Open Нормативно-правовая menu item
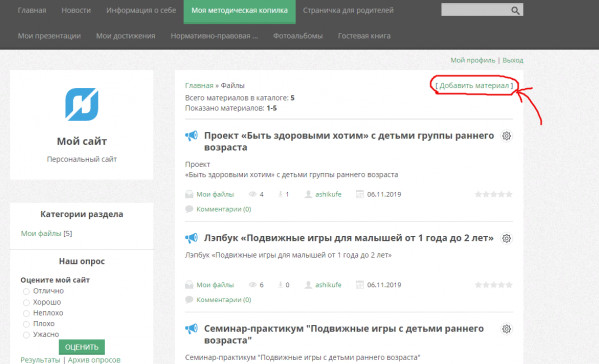 [214, 36]
